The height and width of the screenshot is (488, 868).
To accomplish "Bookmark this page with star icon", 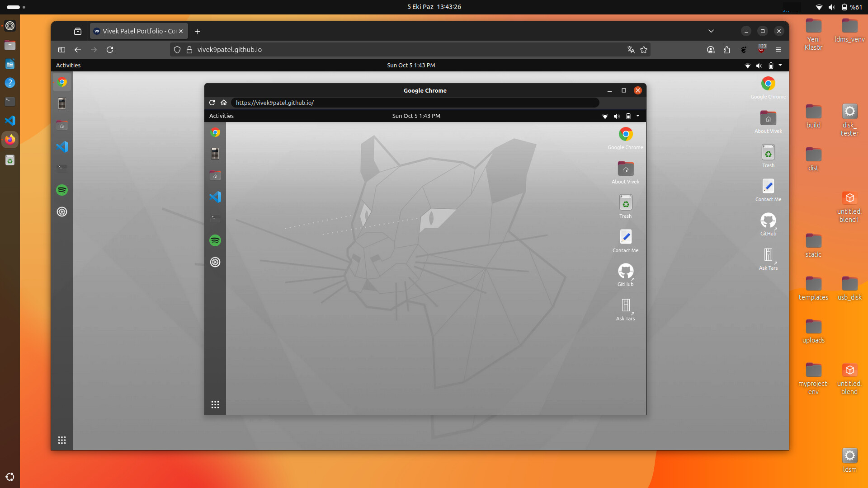I will click(x=644, y=50).
